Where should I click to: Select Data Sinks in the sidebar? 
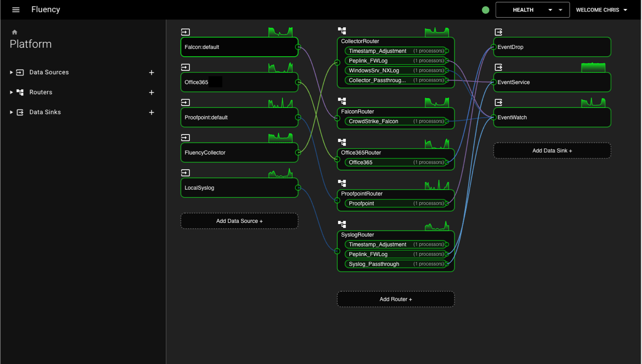pyautogui.click(x=45, y=112)
